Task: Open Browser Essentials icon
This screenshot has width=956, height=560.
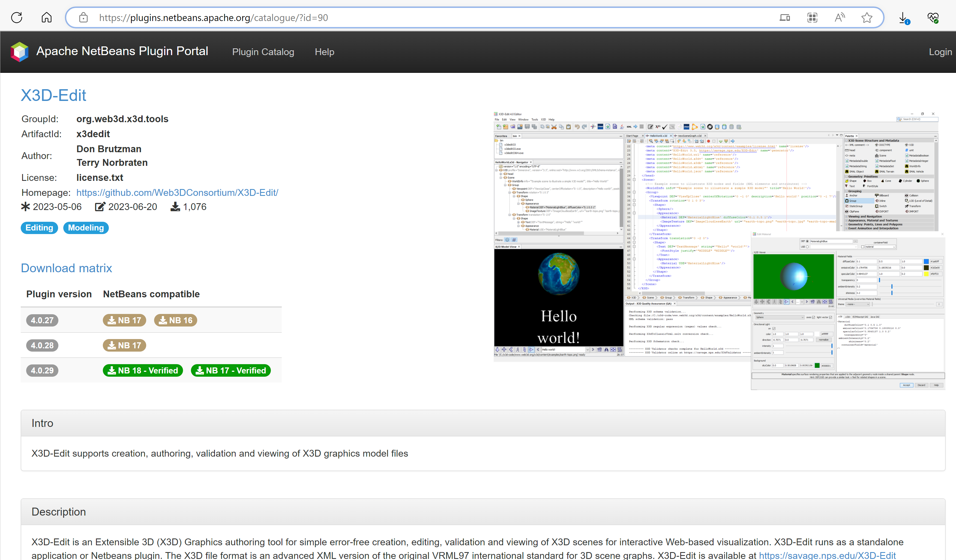Action: pyautogui.click(x=933, y=17)
